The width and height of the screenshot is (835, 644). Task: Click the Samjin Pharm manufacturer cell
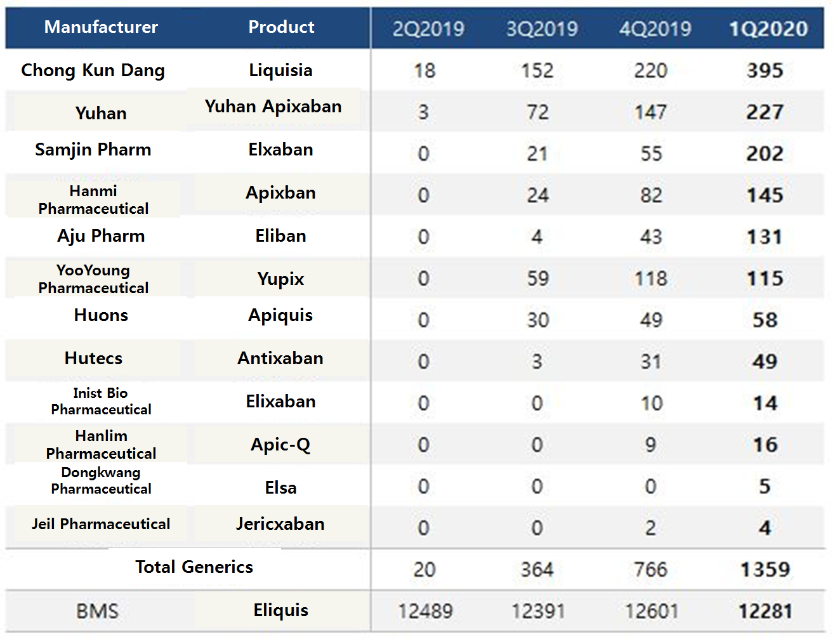[93, 150]
